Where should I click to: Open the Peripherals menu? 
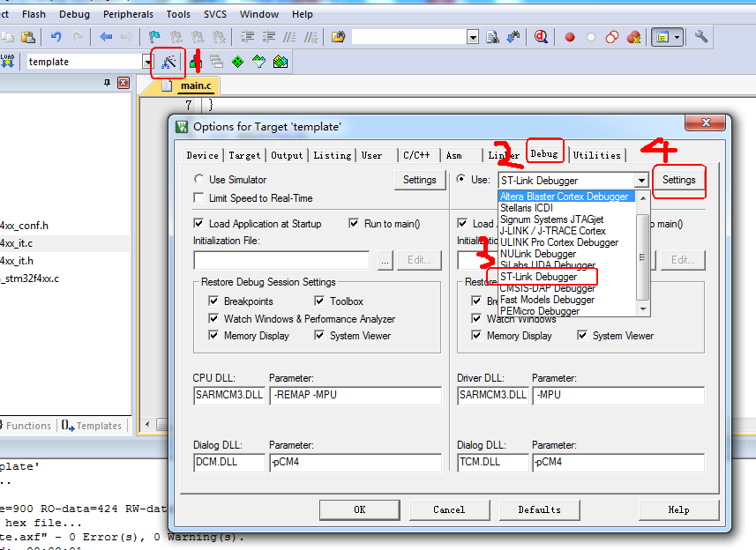point(128,14)
